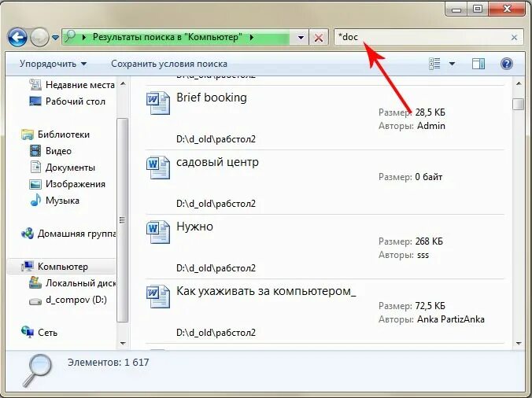532x398 pixels.
Task: Click the Сеть network icon
Action: point(27,332)
